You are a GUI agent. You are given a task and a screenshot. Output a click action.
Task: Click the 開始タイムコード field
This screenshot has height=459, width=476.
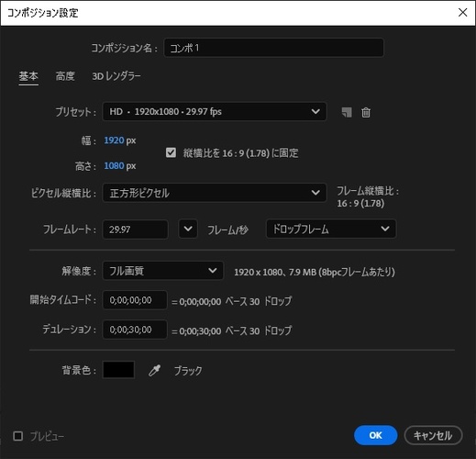[x=135, y=300]
